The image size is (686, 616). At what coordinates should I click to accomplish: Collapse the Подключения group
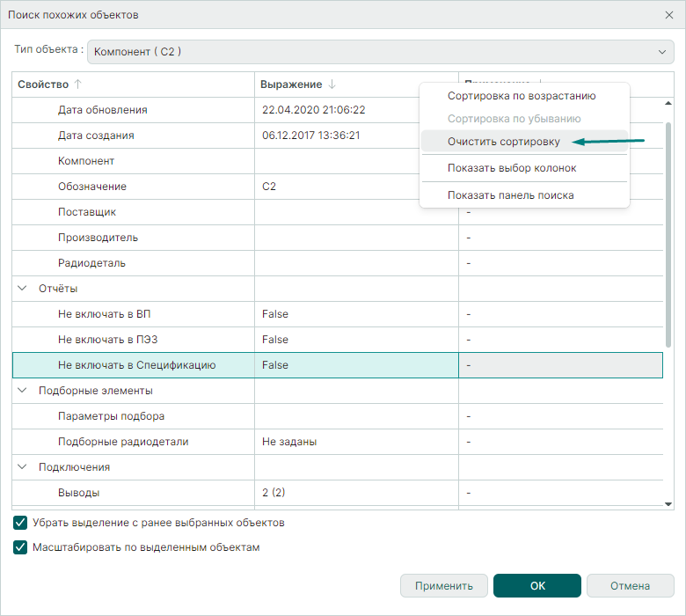tap(22, 467)
